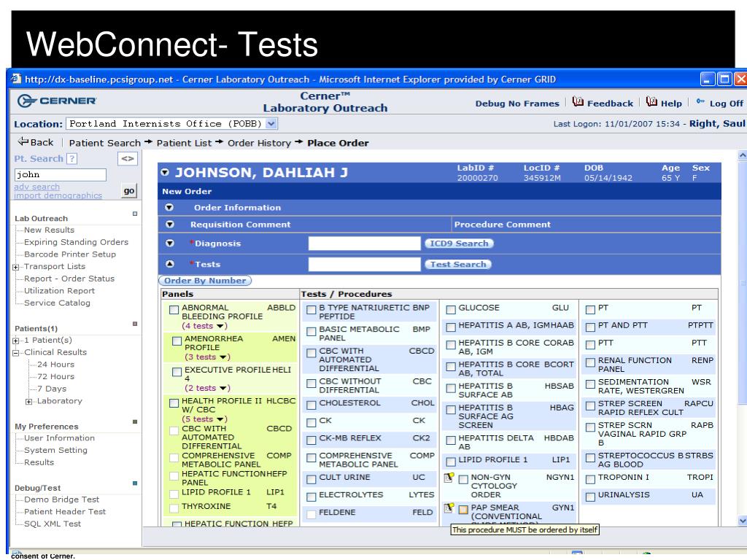Expand the 4 tests list under ABNORMAL BLEEDING
The width and height of the screenshot is (747, 560).
[x=205, y=326]
